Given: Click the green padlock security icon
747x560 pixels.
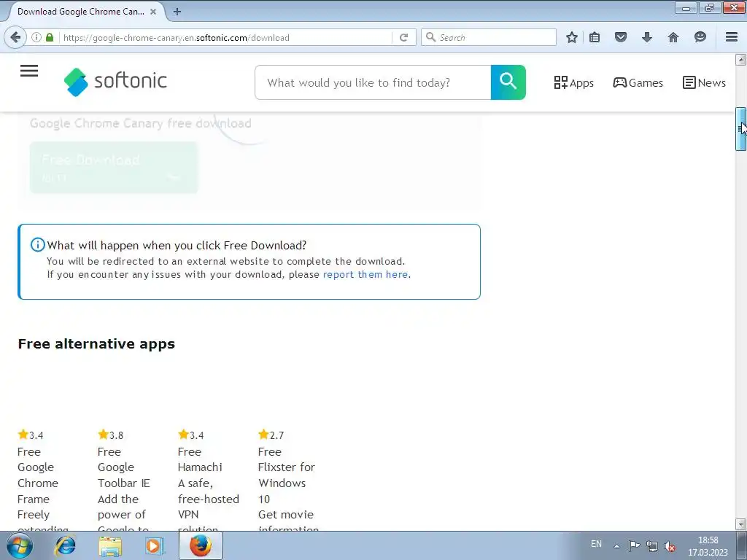Looking at the screenshot, I should [x=50, y=37].
